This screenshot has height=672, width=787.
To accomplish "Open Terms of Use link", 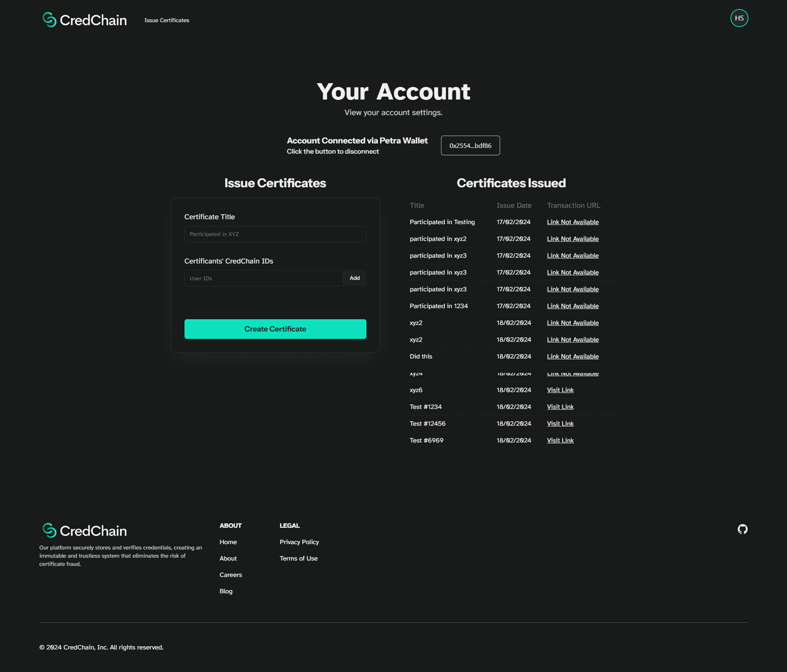I will tap(298, 558).
